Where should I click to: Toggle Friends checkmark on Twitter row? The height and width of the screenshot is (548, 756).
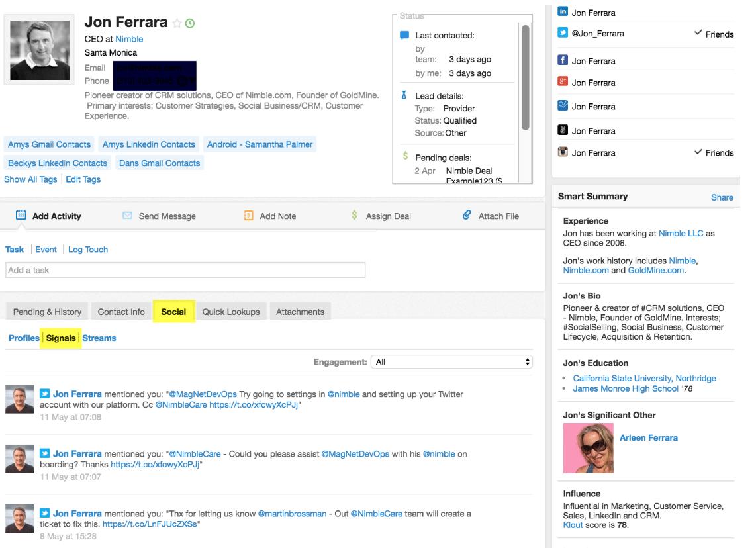[x=698, y=33]
